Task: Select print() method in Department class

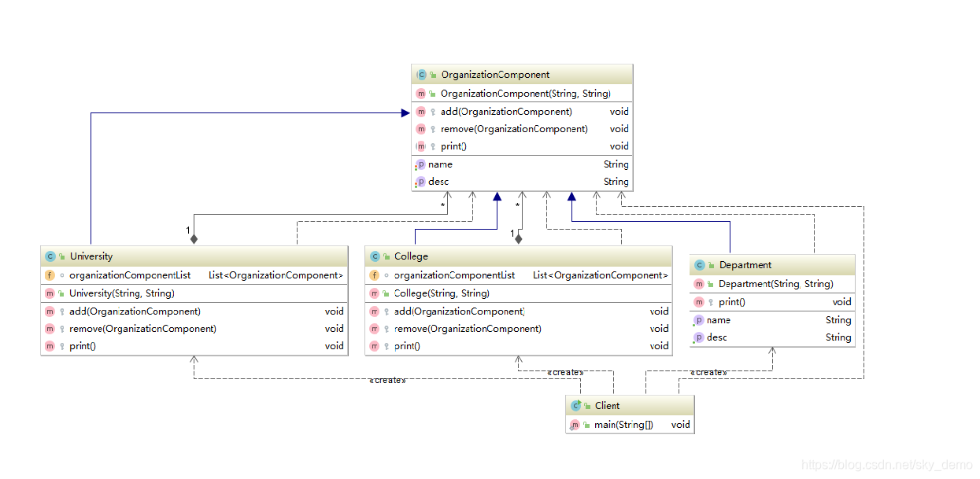Action: pos(772,302)
